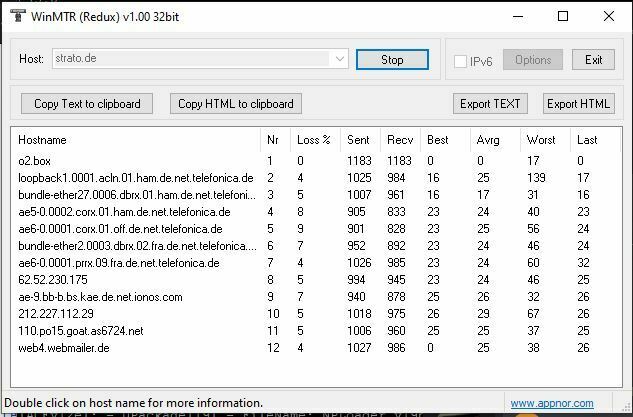633x417 pixels.
Task: Toggle the IPv6 checkbox
Action: [x=460, y=61]
